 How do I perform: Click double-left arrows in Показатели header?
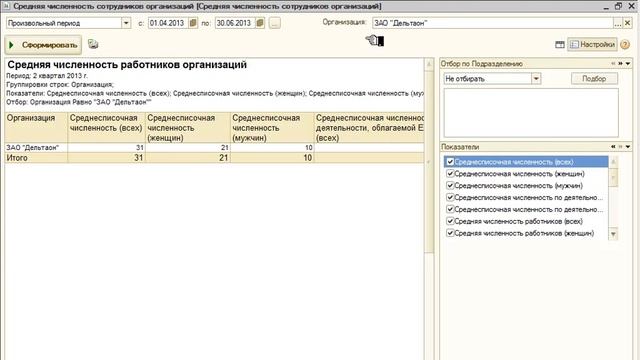613,147
